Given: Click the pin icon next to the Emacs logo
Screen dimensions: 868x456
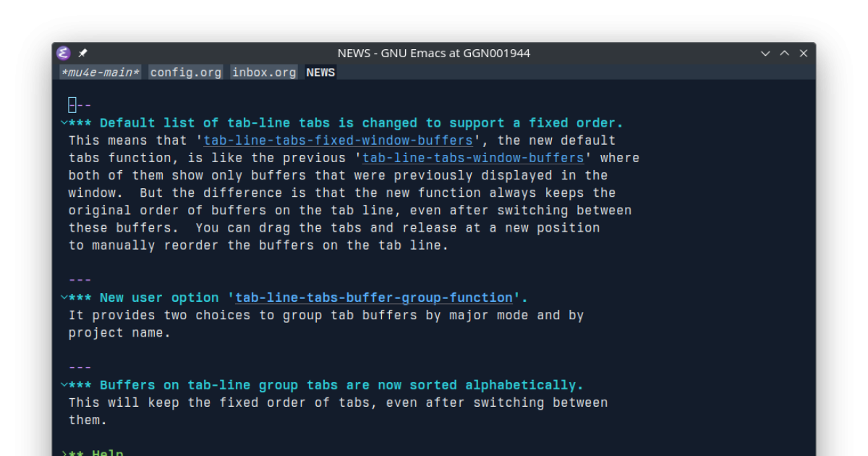Looking at the screenshot, I should coord(82,53).
